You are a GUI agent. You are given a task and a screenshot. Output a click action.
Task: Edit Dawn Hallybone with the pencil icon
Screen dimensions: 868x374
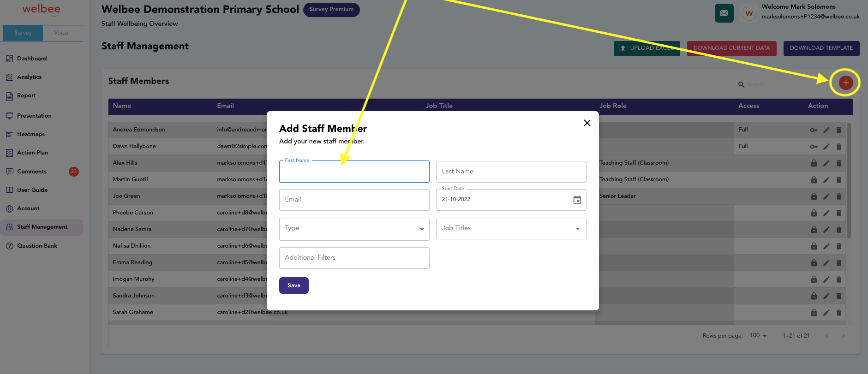(826, 147)
